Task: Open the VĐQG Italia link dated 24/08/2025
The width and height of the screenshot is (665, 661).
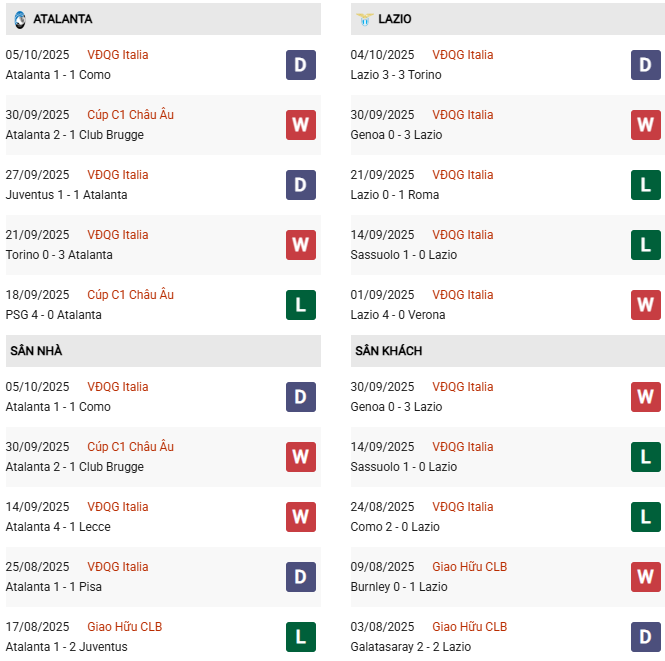Action: [x=462, y=507]
